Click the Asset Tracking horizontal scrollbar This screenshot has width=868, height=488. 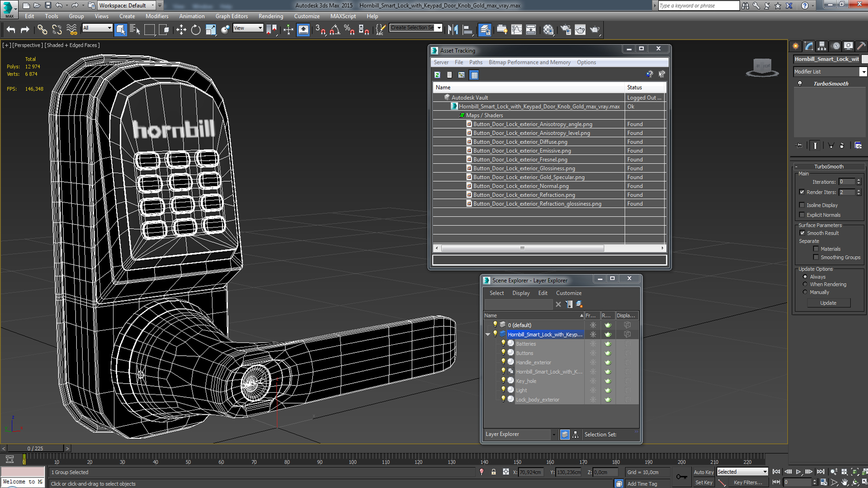click(522, 248)
